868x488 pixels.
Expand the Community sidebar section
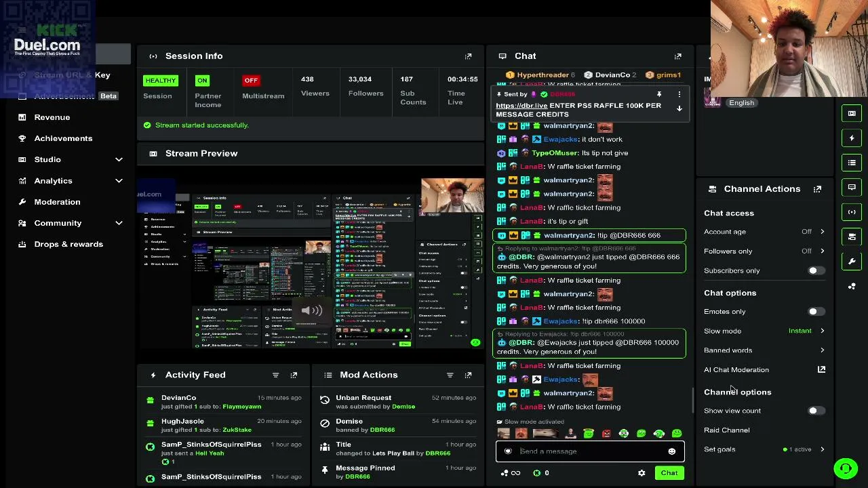pyautogui.click(x=119, y=223)
